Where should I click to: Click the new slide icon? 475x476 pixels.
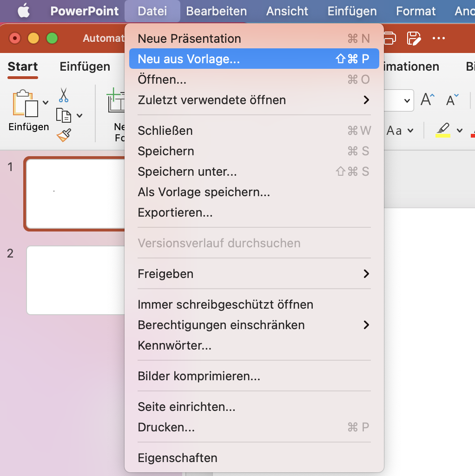[x=116, y=100]
